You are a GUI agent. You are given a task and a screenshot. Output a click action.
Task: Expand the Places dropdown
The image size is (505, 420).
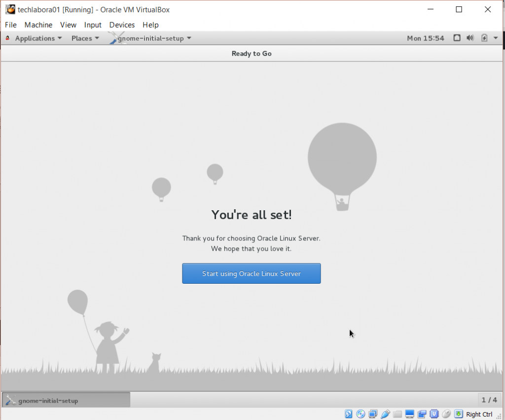point(85,38)
